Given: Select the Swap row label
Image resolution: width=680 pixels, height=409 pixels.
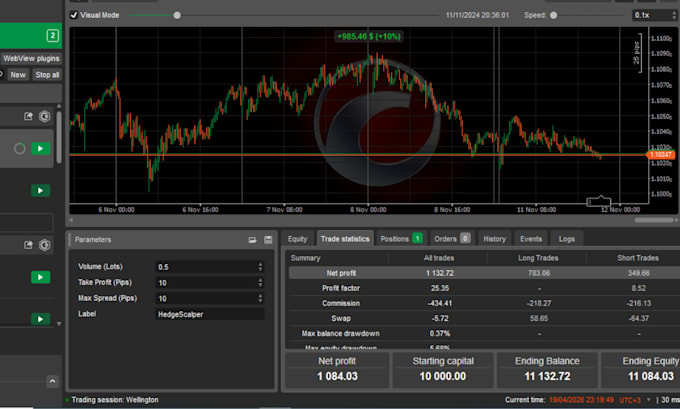Looking at the screenshot, I should click(341, 318).
